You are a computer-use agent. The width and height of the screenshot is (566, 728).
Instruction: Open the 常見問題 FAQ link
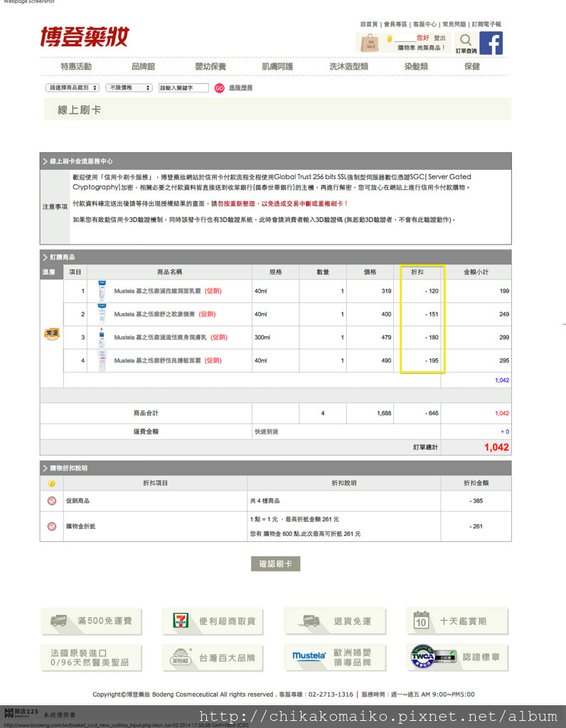[454, 24]
